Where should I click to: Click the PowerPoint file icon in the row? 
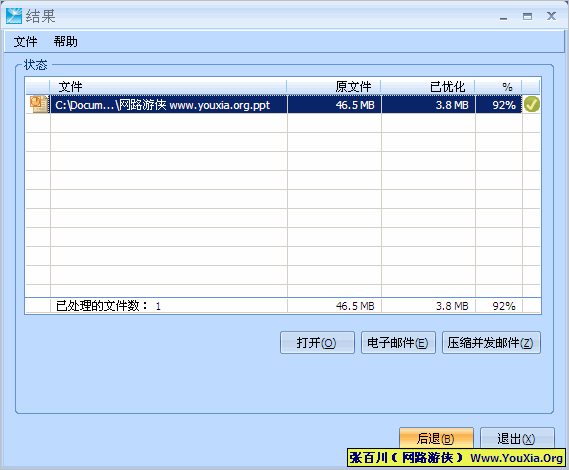pos(39,105)
